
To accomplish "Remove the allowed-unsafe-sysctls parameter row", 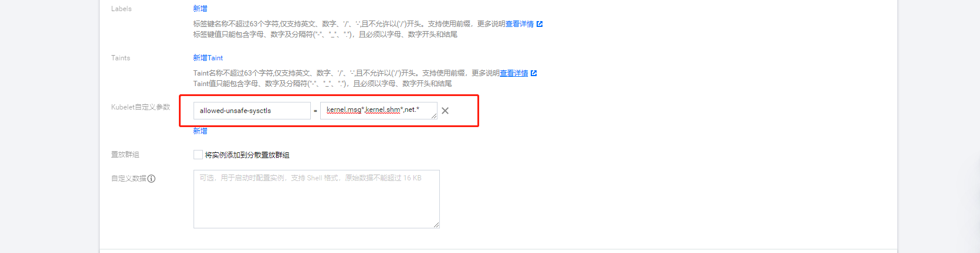I will 445,111.
